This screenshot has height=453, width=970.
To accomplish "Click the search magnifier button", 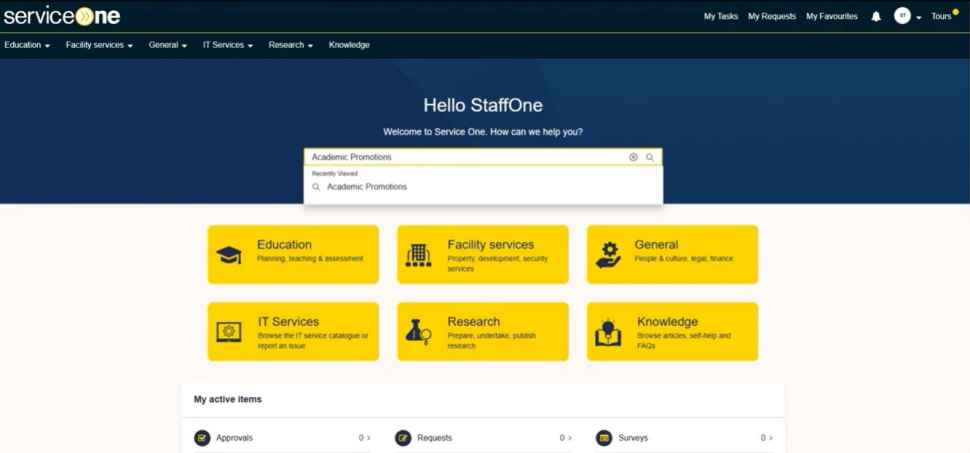I will [650, 157].
